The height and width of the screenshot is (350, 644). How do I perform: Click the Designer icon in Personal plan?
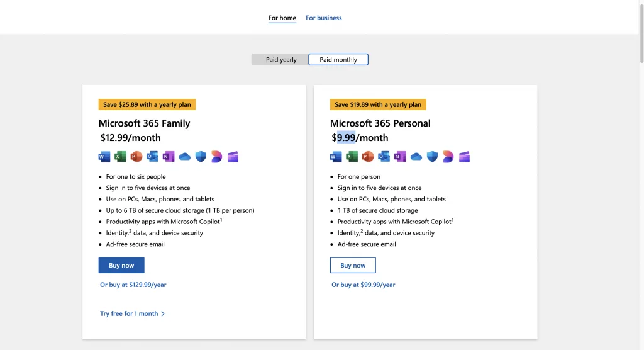pos(448,157)
